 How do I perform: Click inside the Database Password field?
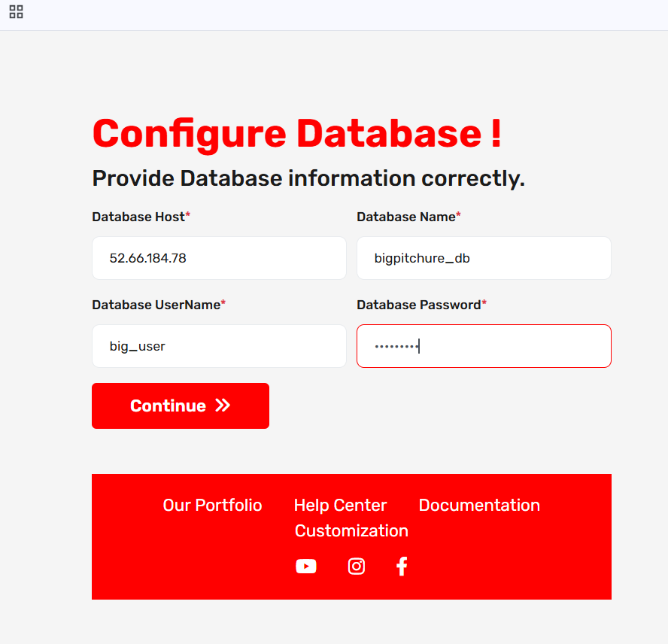click(484, 346)
